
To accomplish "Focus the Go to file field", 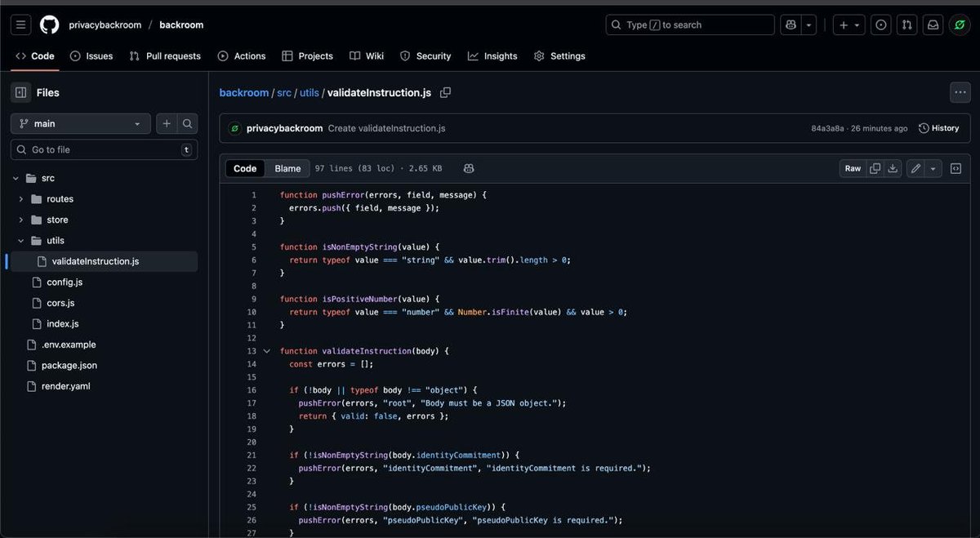I will point(104,149).
